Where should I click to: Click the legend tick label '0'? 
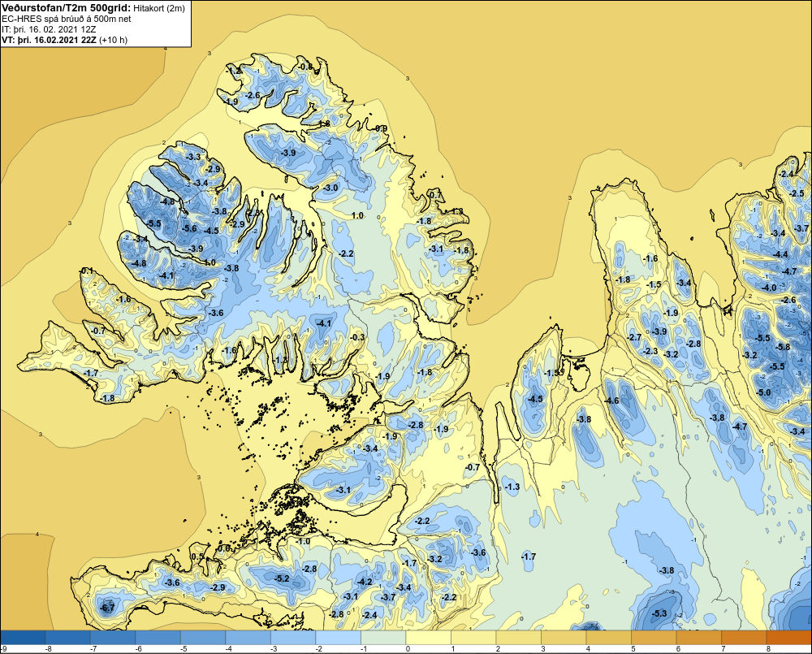(407, 649)
